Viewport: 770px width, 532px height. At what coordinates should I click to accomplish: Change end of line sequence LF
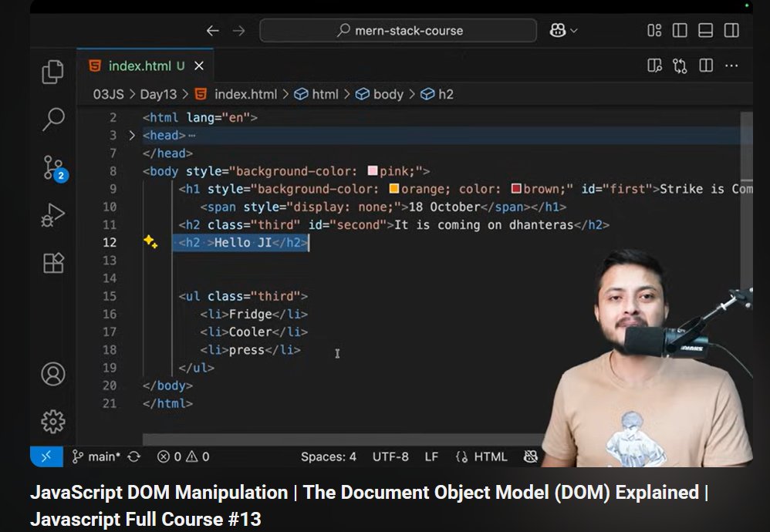tap(431, 457)
